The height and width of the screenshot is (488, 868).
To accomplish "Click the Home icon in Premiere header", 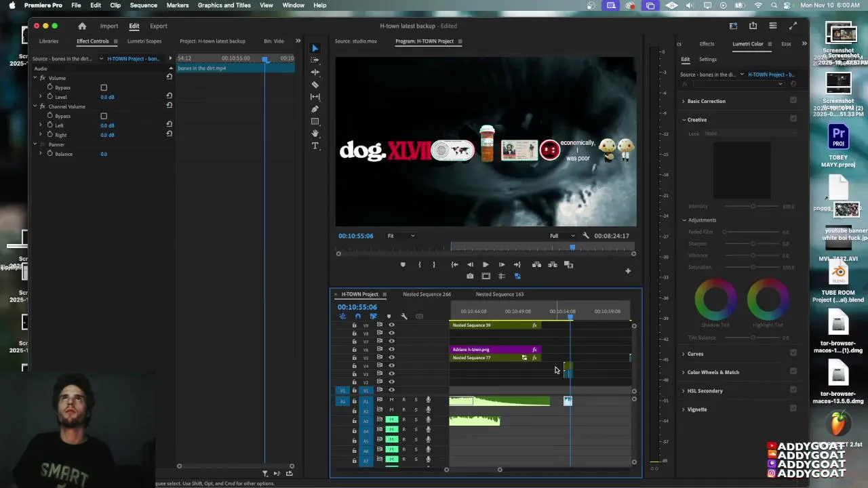I will pyautogui.click(x=82, y=26).
